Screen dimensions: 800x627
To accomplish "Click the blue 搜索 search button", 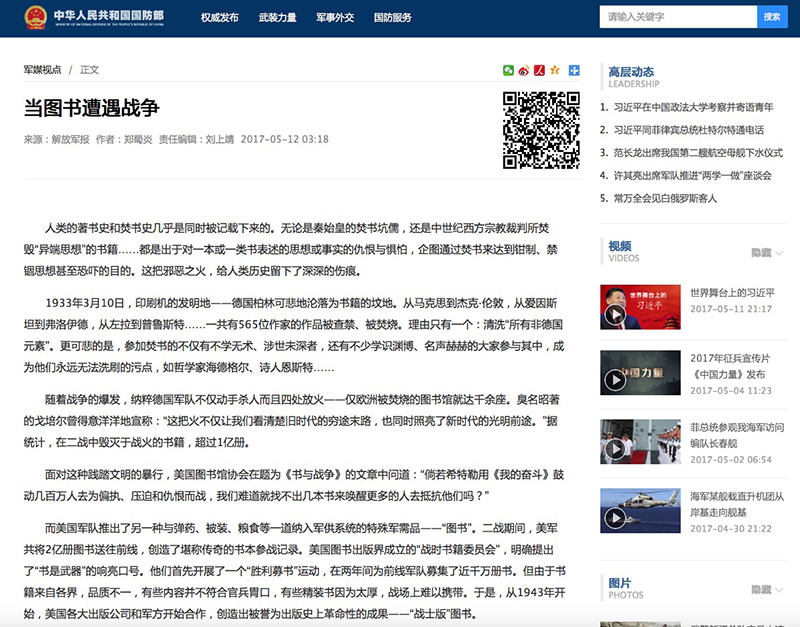I will (x=772, y=17).
